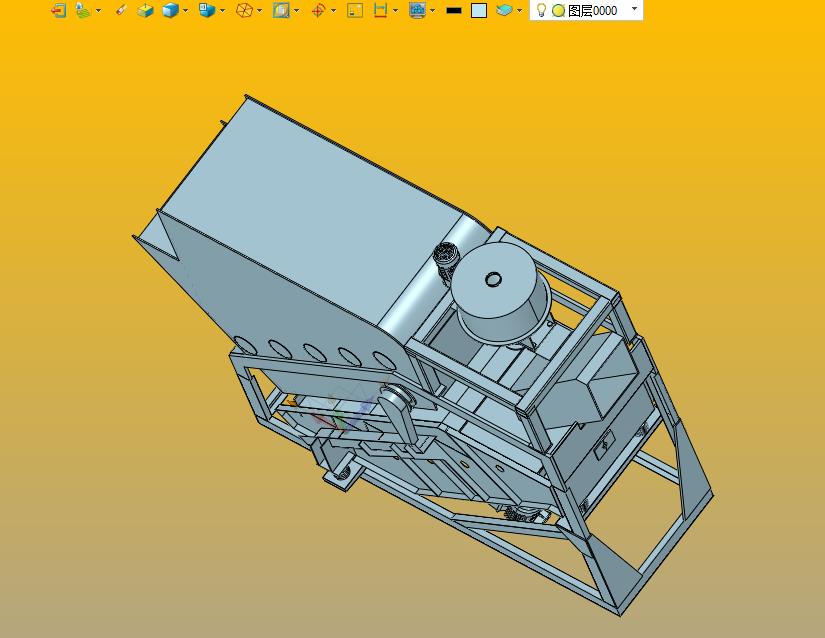Viewport: 825px width, 638px height.
Task: Click the stacked teal layers icon
Action: click(504, 11)
